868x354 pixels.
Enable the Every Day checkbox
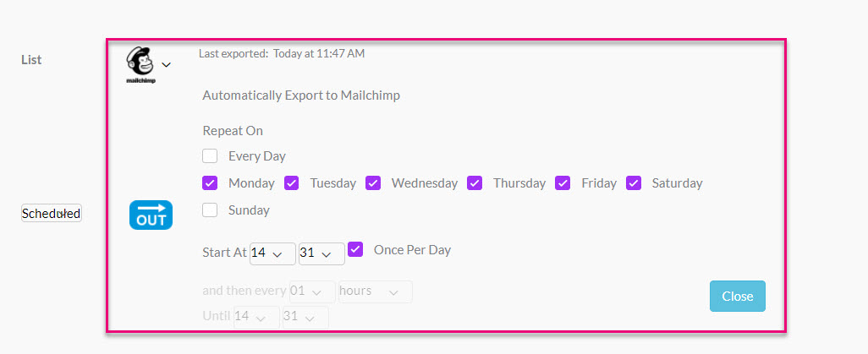pyautogui.click(x=210, y=156)
